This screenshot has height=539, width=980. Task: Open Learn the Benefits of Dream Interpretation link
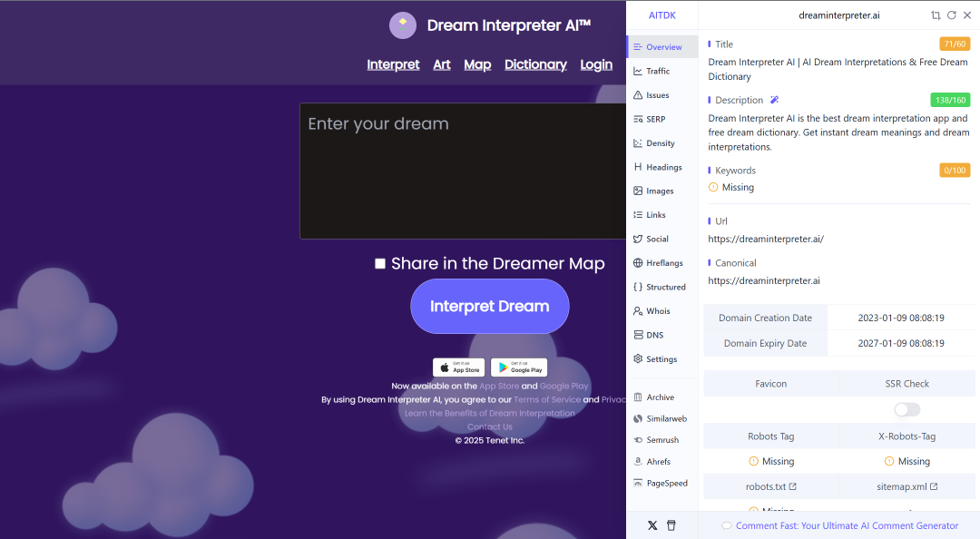click(x=489, y=413)
